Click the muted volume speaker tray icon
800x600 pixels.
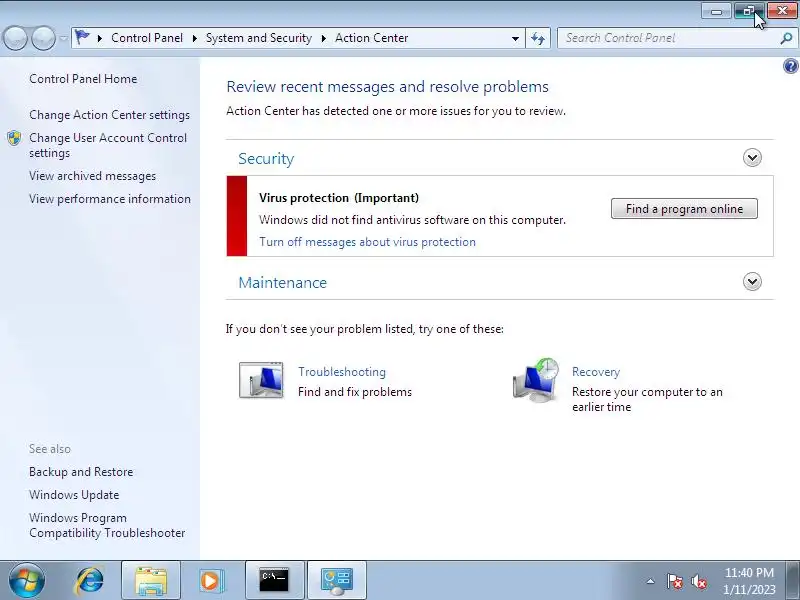pos(698,581)
